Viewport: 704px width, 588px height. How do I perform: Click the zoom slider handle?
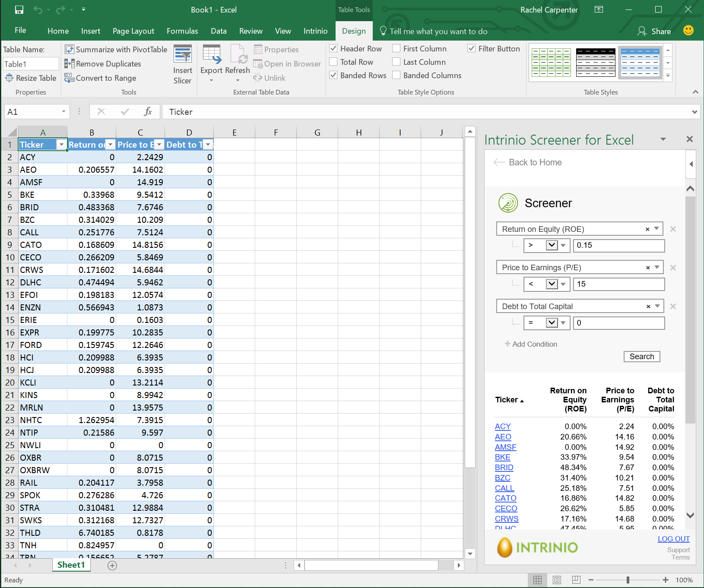pyautogui.click(x=628, y=580)
